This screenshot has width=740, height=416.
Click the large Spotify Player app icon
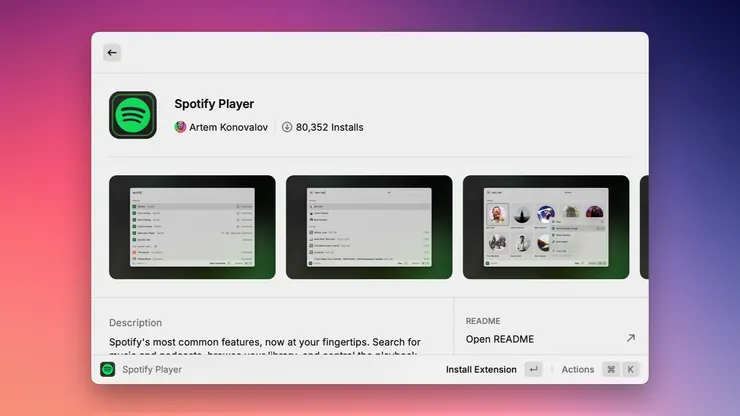tap(133, 115)
